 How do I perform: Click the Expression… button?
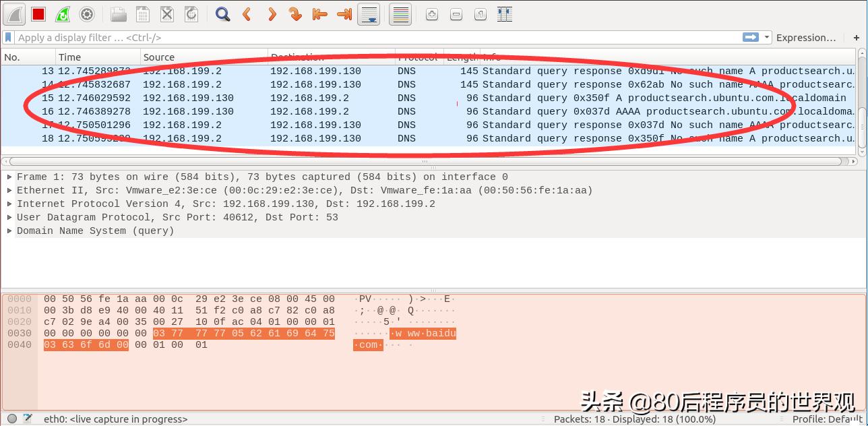806,38
